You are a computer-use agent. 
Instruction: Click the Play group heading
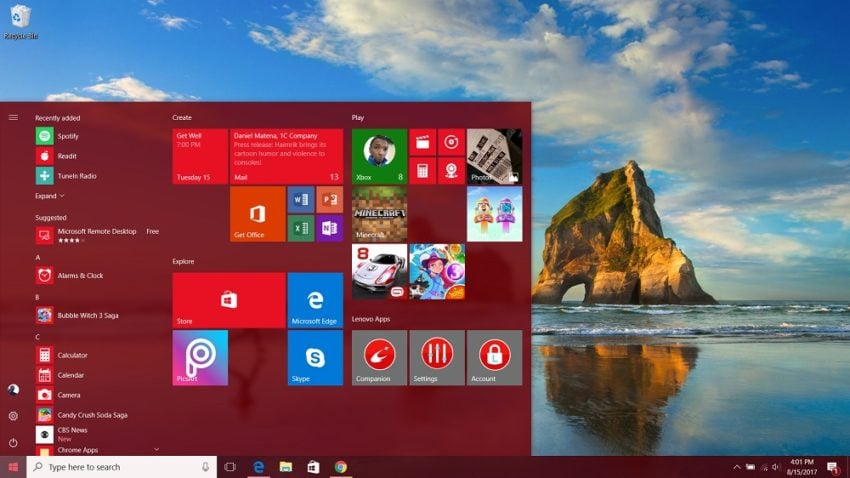(358, 118)
